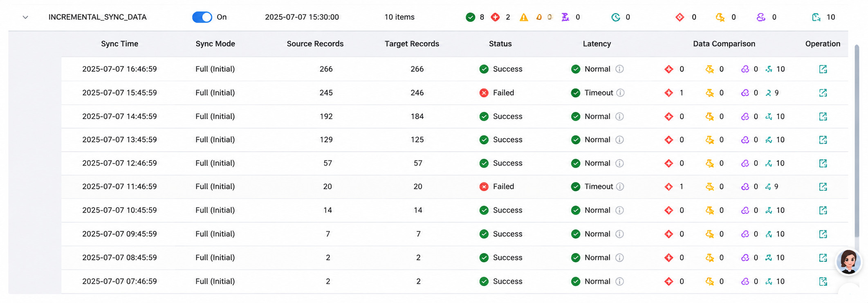868x303 pixels.
Task: Click the purple hourglass icon in header row
Action: [x=565, y=17]
